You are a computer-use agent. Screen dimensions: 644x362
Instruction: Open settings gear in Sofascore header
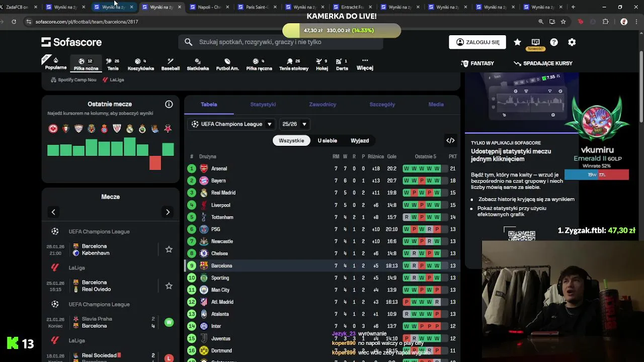coord(572,42)
